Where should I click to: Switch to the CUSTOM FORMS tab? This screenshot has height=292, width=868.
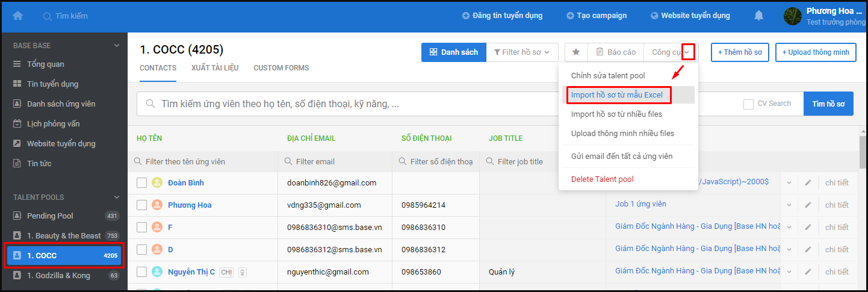coord(281,68)
